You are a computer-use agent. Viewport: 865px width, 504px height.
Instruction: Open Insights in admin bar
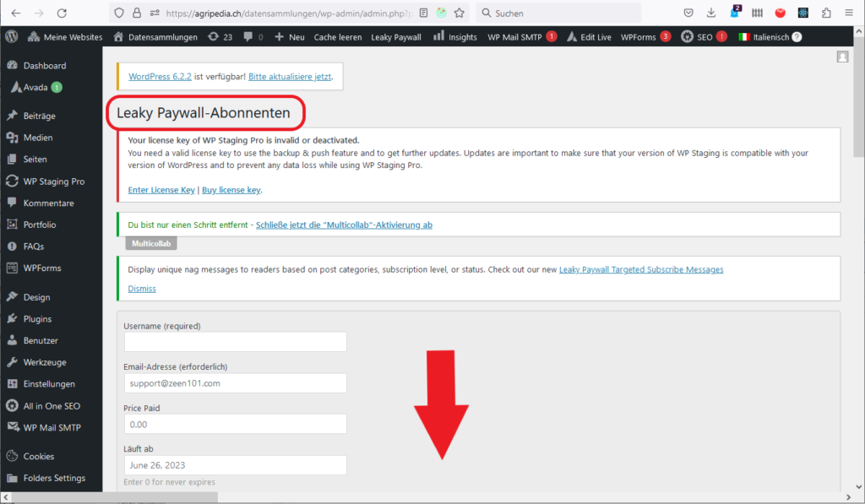(455, 37)
